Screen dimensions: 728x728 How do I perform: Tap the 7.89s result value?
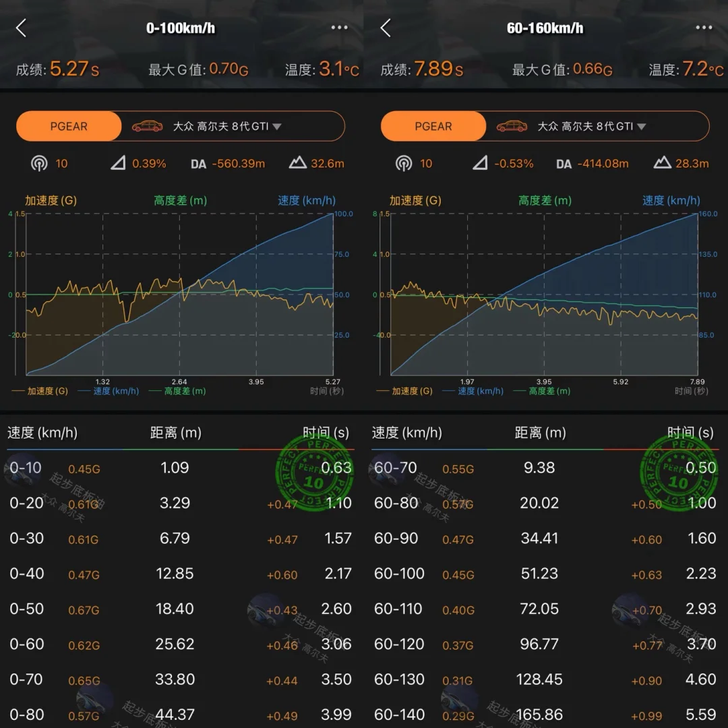click(439, 69)
